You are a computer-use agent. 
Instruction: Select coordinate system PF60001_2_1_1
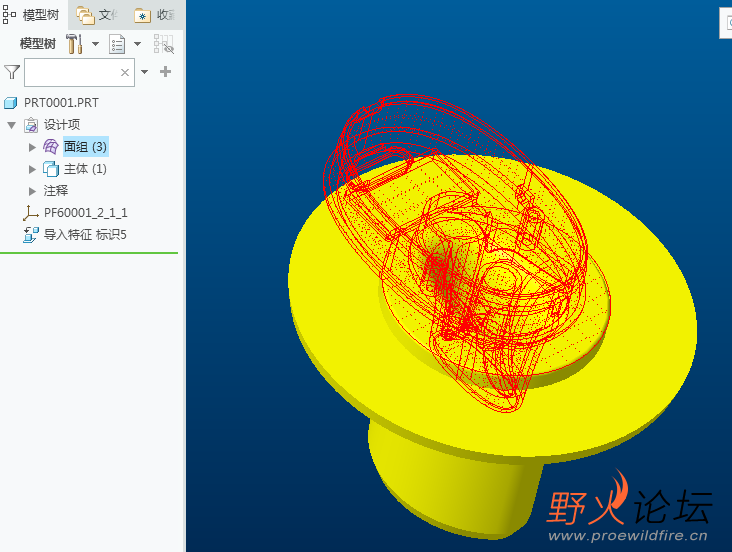85,213
